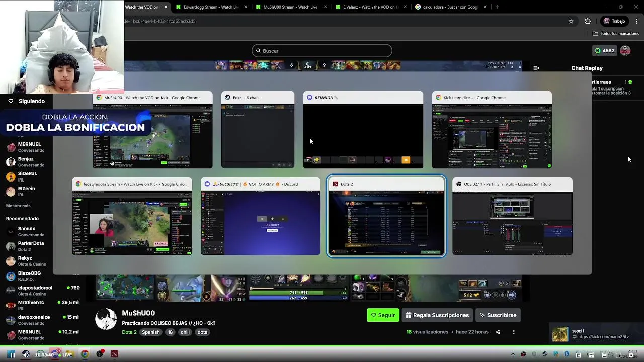This screenshot has height=362, width=644.
Task: Switch to the OBS 32.1.1 window thumbnail
Action: point(512,216)
